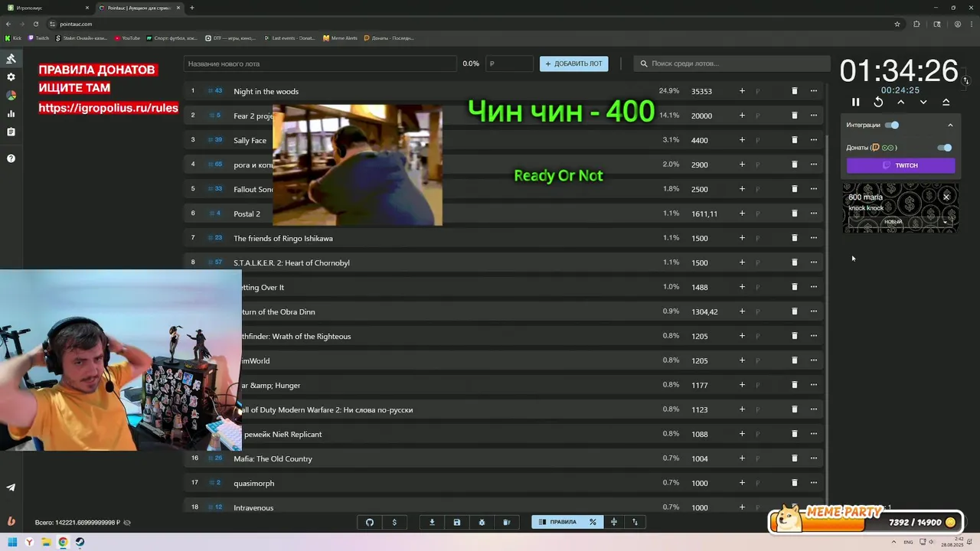Click the new lot amount ₽ field
The width and height of the screenshot is (980, 551).
[509, 64]
